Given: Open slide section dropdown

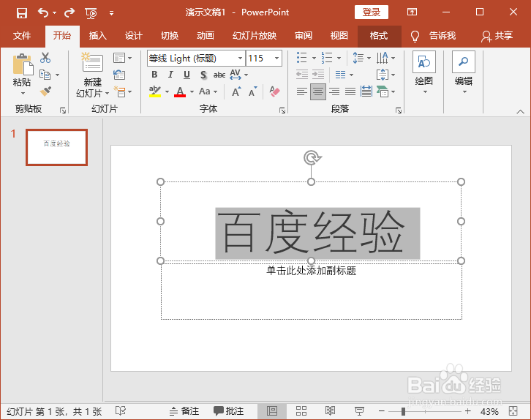Looking at the screenshot, I should (122, 91).
